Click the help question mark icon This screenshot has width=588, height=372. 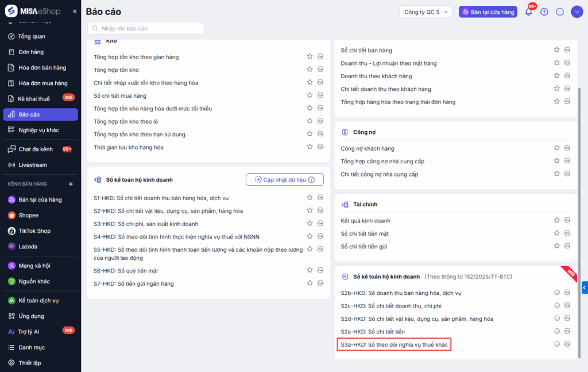(544, 12)
